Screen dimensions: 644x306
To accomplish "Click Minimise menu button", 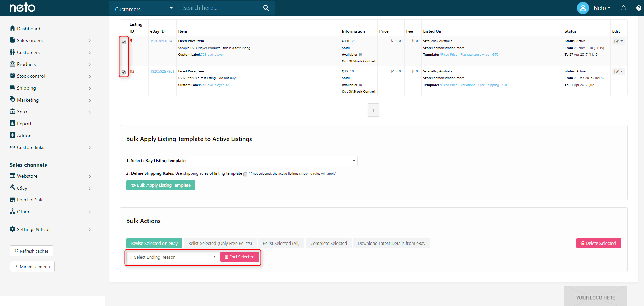I will click(32, 267).
